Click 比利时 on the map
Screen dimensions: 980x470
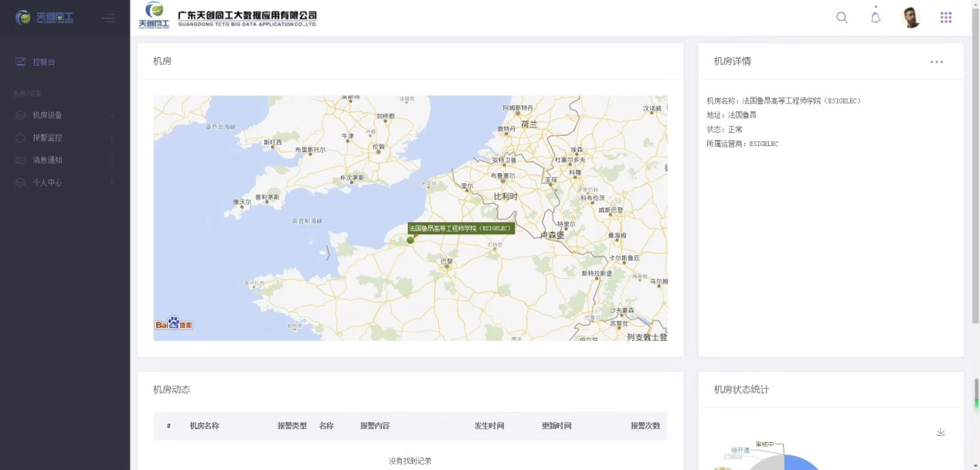coord(505,196)
